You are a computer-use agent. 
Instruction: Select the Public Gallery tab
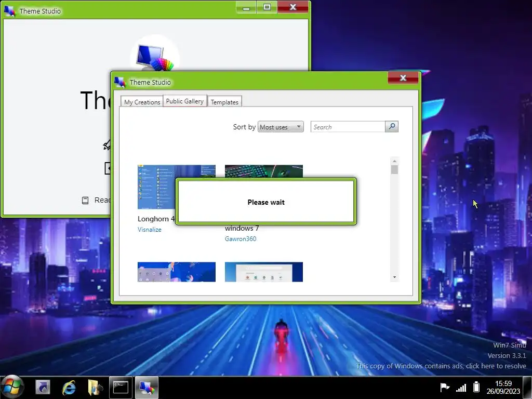click(185, 101)
